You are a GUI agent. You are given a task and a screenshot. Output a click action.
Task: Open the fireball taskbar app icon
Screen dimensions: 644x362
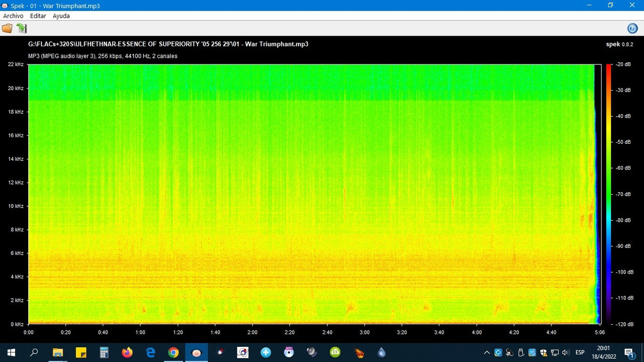pyautogui.click(x=359, y=352)
